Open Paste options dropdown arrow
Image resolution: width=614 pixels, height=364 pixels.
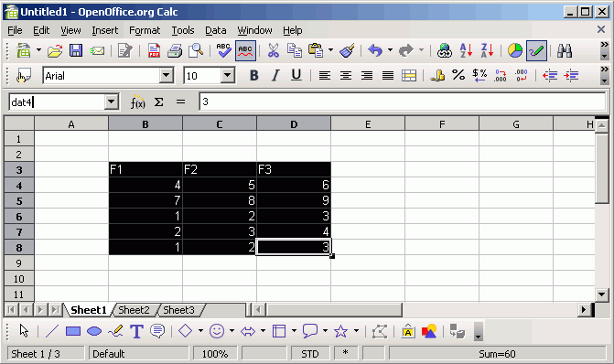pyautogui.click(x=331, y=50)
